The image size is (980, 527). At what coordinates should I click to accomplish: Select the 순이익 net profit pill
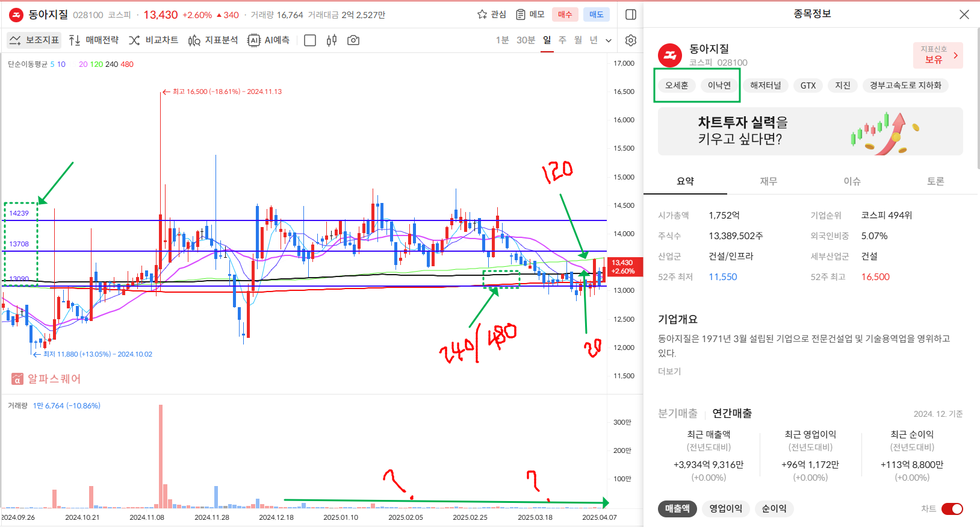(x=774, y=509)
